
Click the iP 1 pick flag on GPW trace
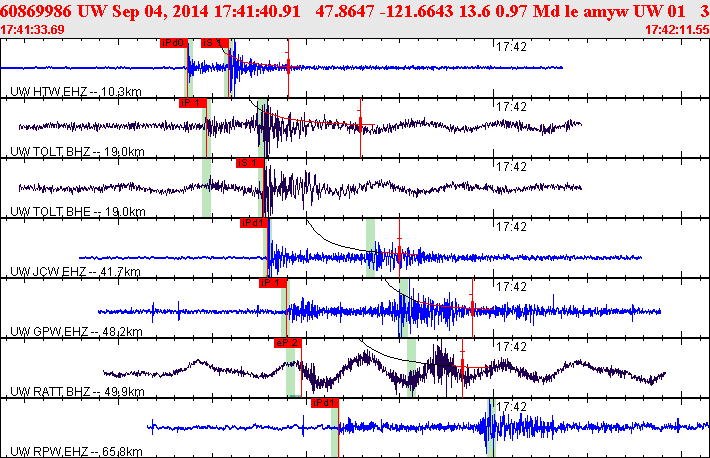tap(273, 283)
